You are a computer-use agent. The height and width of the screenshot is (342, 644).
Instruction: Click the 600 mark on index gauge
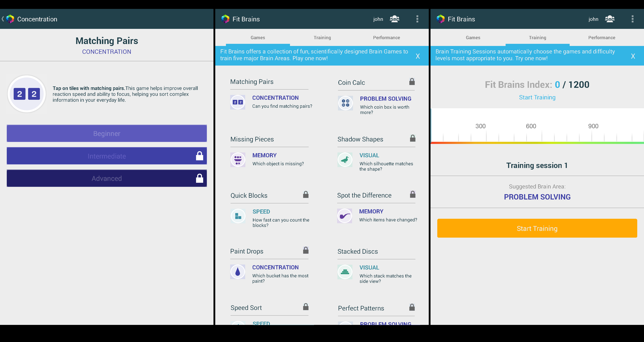[x=531, y=126]
